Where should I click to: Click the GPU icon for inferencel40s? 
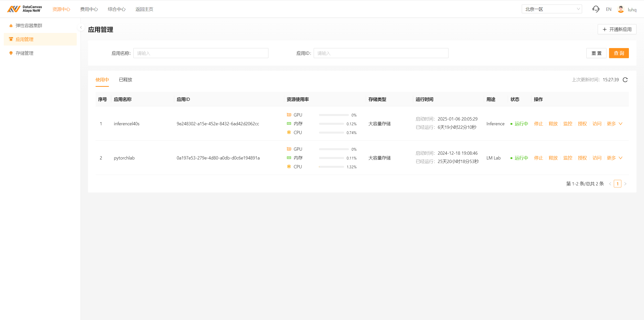[x=289, y=115]
